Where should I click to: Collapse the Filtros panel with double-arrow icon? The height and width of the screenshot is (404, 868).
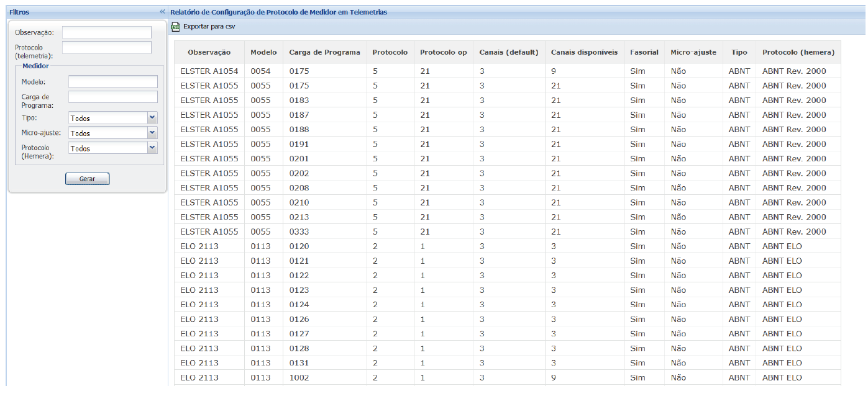[162, 12]
